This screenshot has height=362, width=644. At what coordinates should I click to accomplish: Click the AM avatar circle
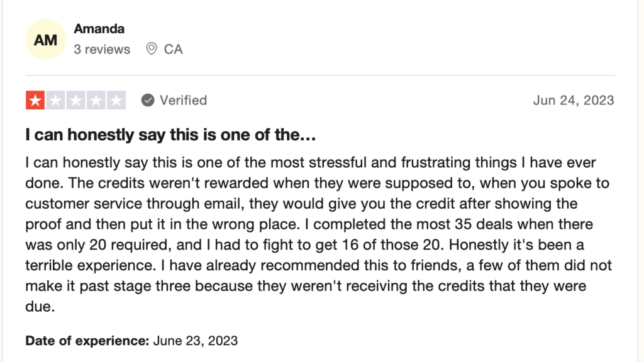45,40
